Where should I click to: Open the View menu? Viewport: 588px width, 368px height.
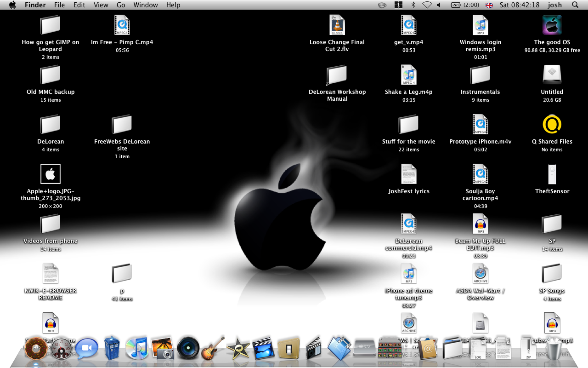tap(101, 5)
